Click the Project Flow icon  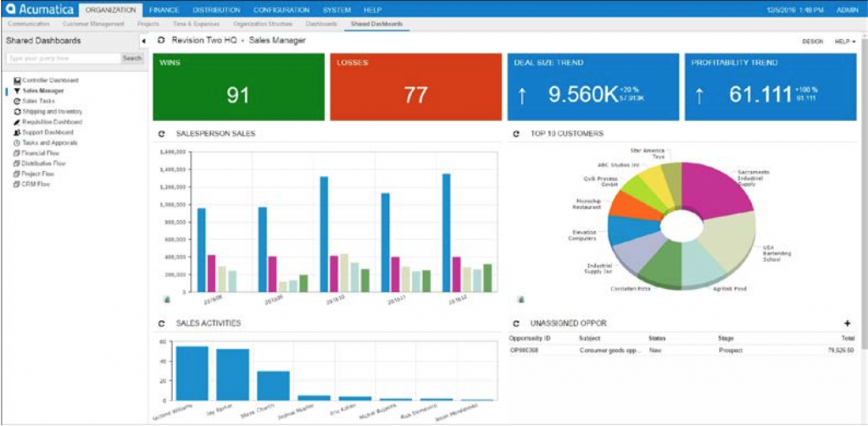[x=17, y=174]
